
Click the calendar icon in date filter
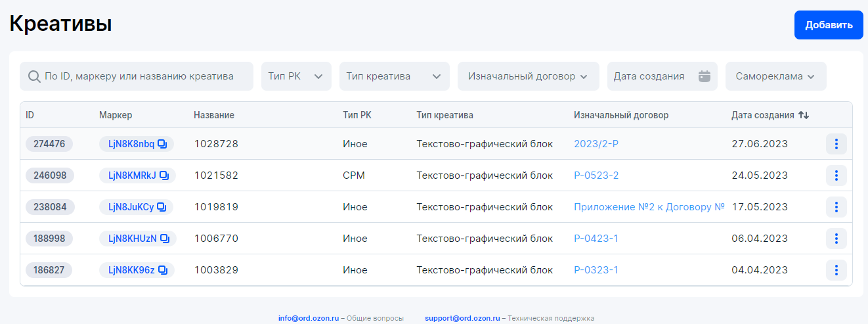coord(705,76)
